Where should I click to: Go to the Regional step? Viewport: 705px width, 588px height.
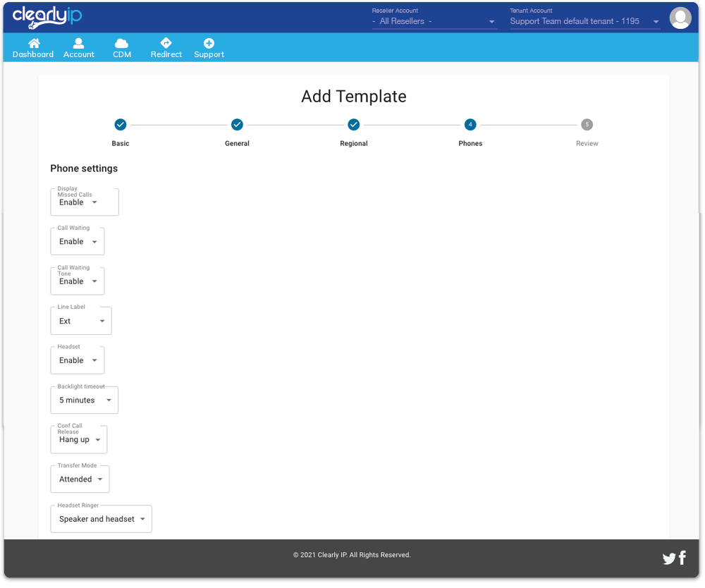coord(354,125)
